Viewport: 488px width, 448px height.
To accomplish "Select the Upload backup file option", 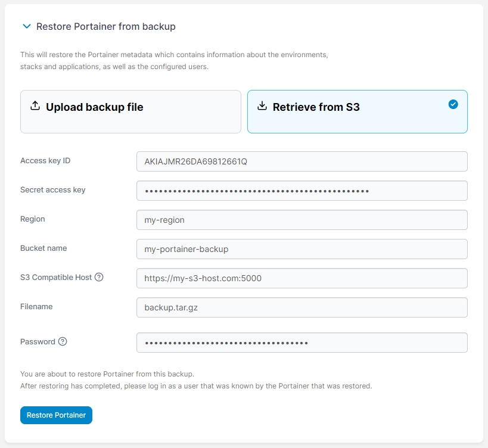I will pyautogui.click(x=130, y=111).
